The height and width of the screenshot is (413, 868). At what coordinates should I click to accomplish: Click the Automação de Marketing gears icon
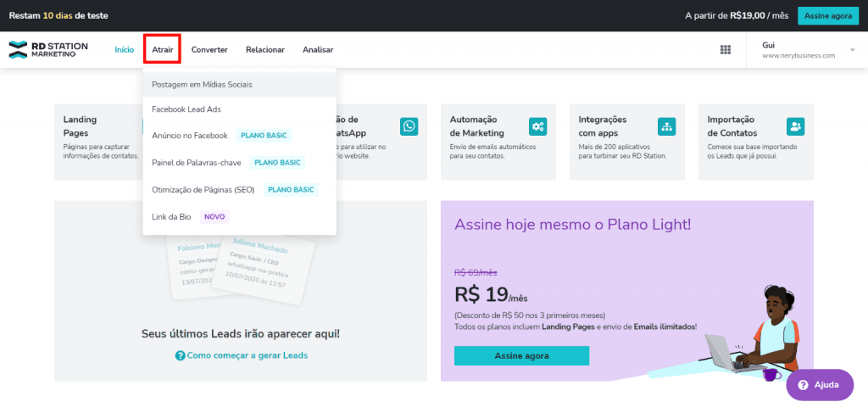pyautogui.click(x=537, y=126)
